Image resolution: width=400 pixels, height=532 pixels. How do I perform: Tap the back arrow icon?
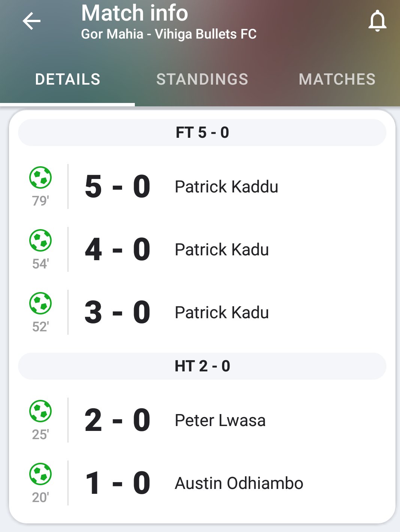31,21
